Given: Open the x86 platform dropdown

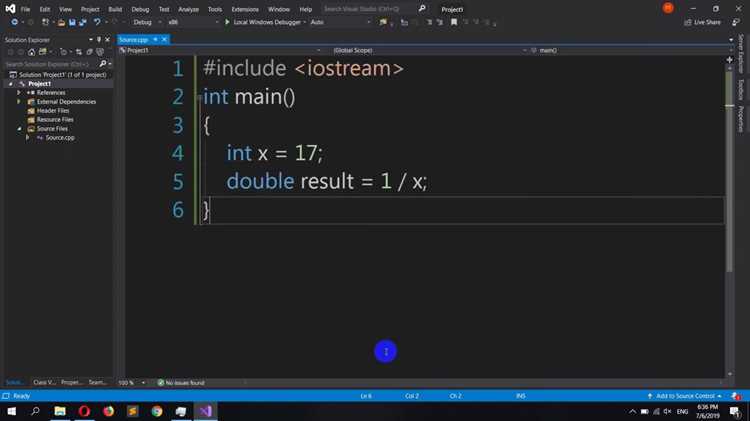Looking at the screenshot, I should [x=193, y=22].
